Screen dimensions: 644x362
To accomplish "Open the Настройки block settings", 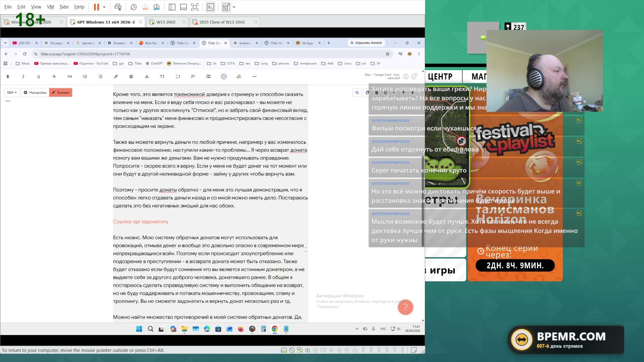I will 35,93.
